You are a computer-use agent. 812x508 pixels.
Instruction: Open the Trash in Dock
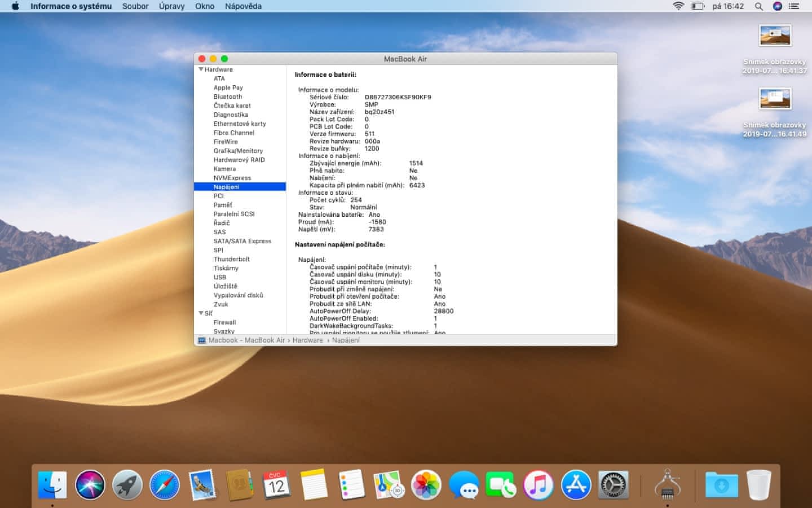[x=758, y=485]
